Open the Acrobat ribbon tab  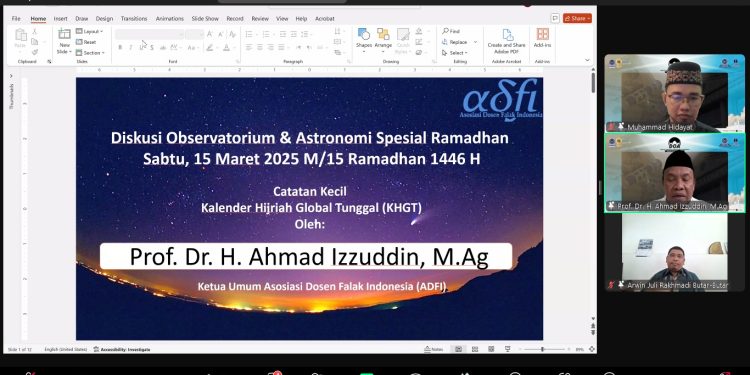coord(325,19)
